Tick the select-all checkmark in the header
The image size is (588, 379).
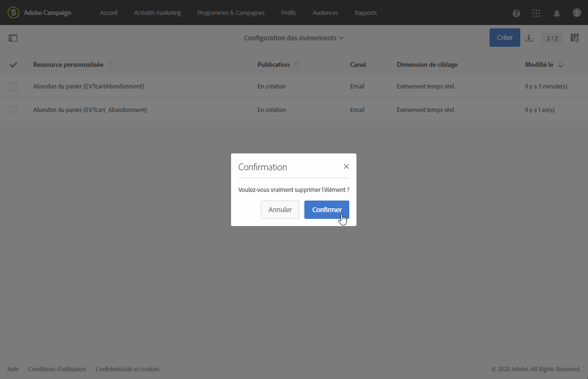(x=13, y=64)
